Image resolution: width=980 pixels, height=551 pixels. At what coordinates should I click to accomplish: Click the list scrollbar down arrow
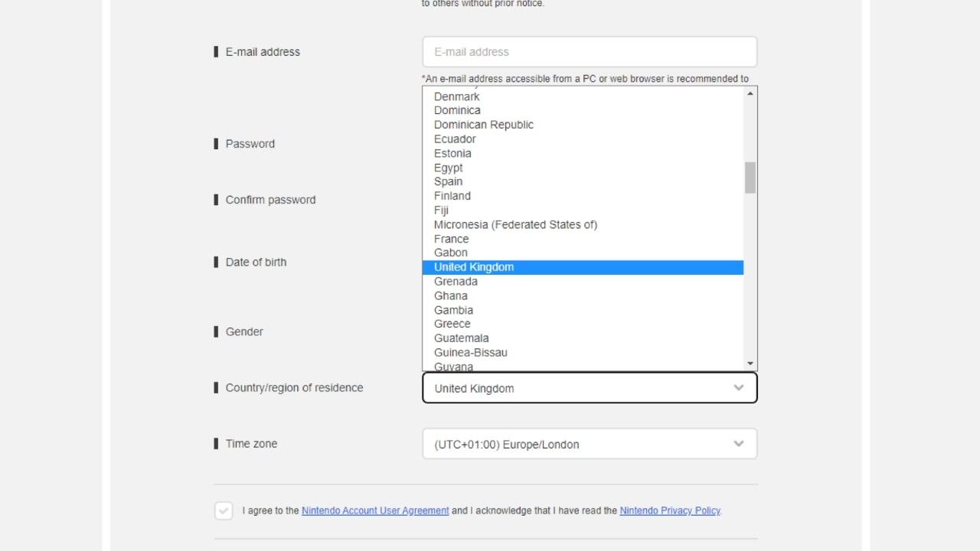750,364
